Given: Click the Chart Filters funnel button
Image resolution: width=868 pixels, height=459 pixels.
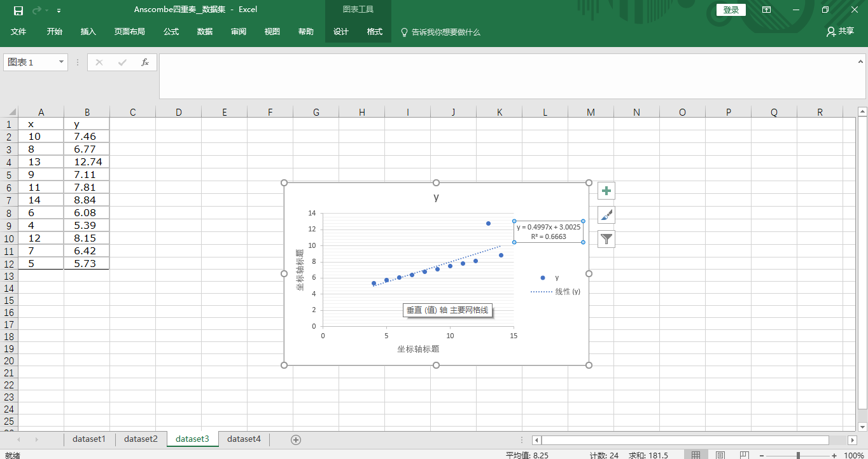Looking at the screenshot, I should coord(606,239).
